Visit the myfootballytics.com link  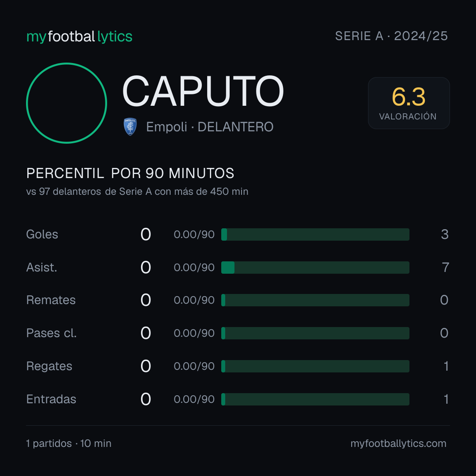(x=398, y=443)
